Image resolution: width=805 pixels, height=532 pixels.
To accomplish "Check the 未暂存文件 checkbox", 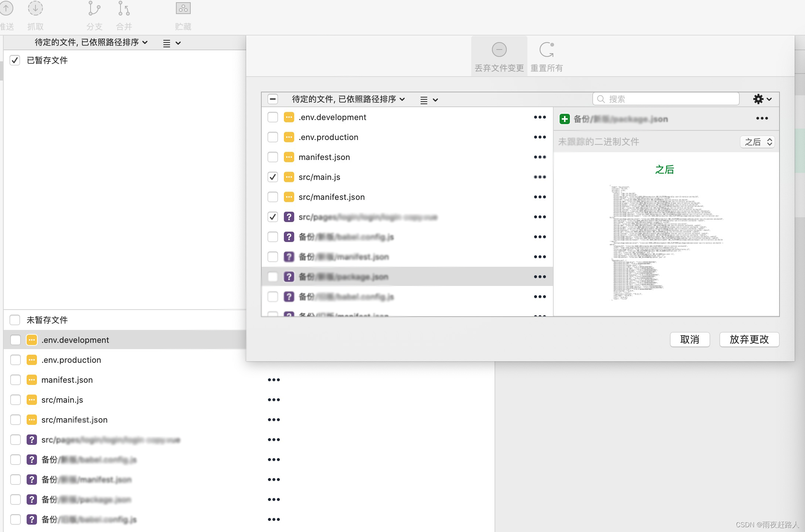I will click(x=15, y=320).
